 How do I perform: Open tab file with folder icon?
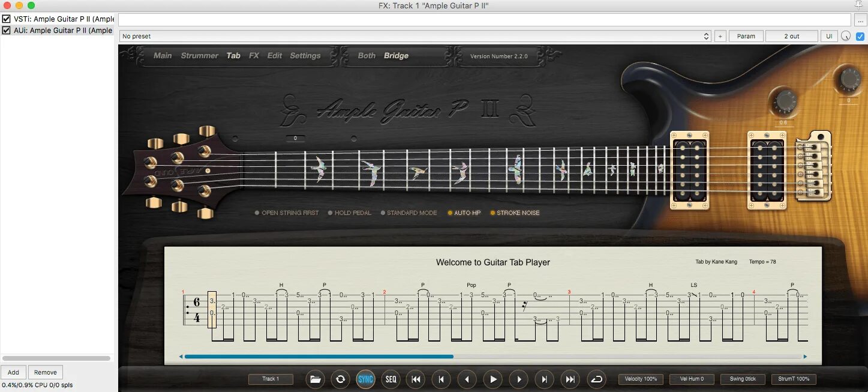coord(315,379)
